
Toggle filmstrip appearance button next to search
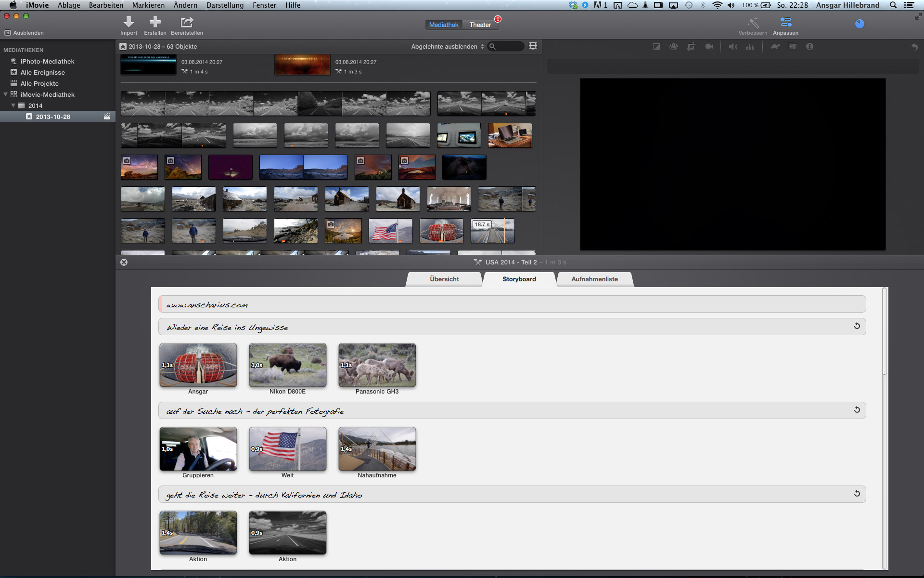click(x=533, y=46)
